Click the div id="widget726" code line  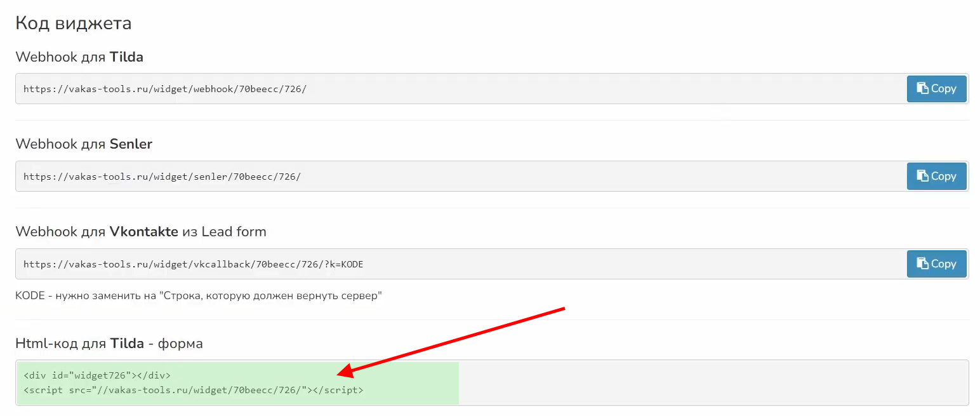click(96, 375)
